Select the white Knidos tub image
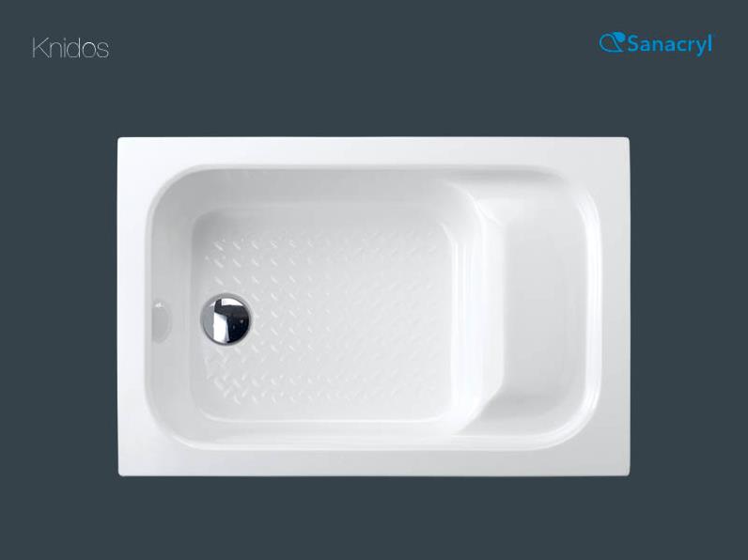748x560 pixels. pos(373,306)
